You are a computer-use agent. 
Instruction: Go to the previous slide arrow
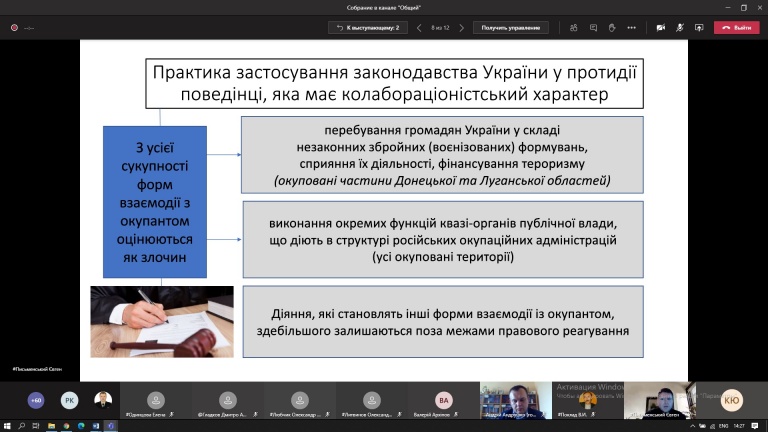click(x=419, y=28)
